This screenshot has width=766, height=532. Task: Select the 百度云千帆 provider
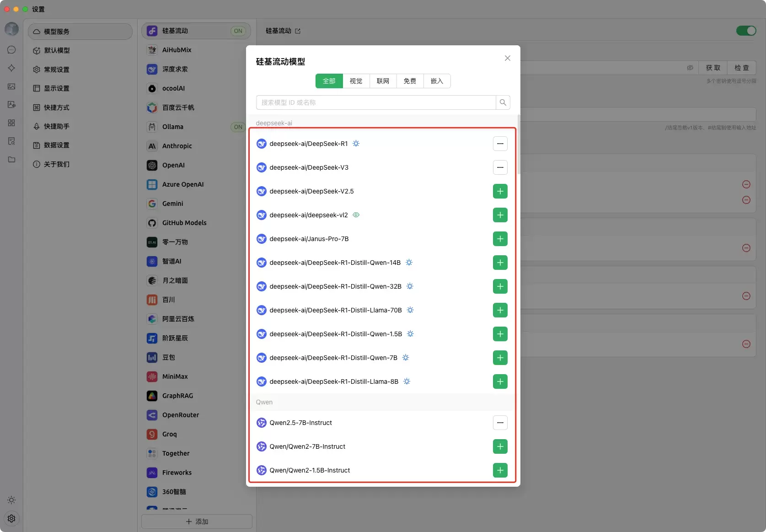(196, 107)
